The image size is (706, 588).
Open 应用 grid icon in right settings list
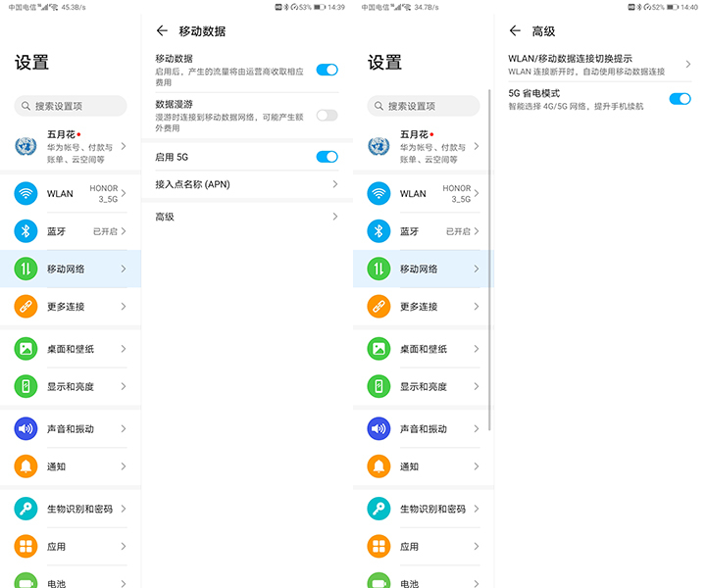tap(378, 547)
